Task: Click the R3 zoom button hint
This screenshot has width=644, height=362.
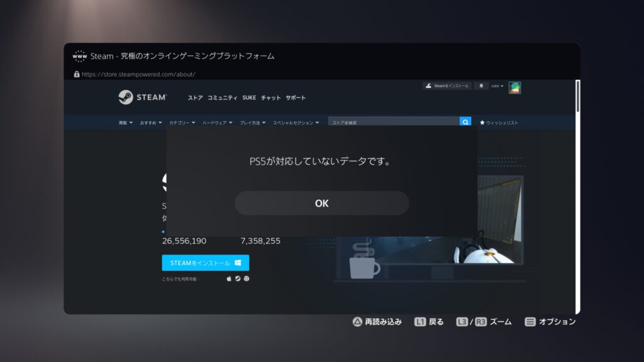Action: (x=481, y=322)
